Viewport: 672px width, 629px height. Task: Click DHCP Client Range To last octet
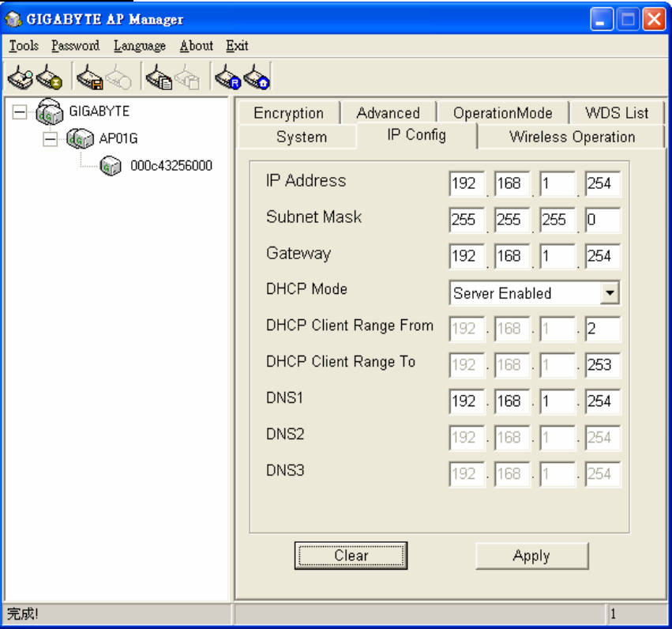tap(603, 365)
